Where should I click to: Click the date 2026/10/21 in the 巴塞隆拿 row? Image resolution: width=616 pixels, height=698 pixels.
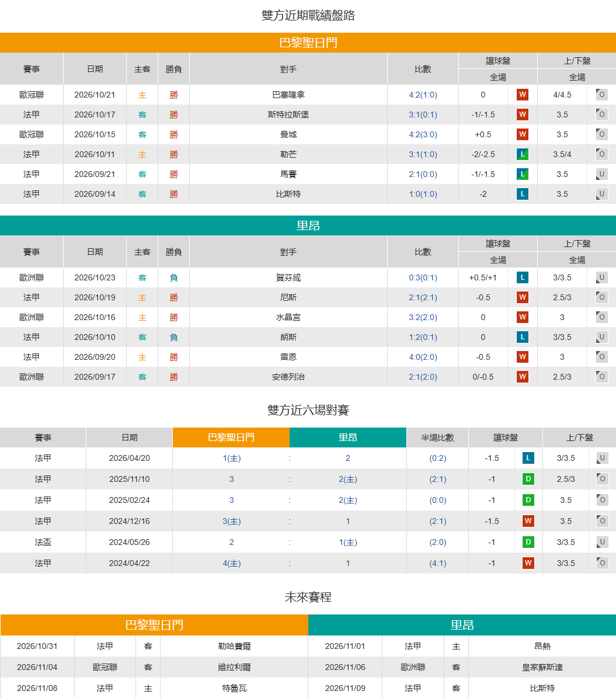point(95,95)
